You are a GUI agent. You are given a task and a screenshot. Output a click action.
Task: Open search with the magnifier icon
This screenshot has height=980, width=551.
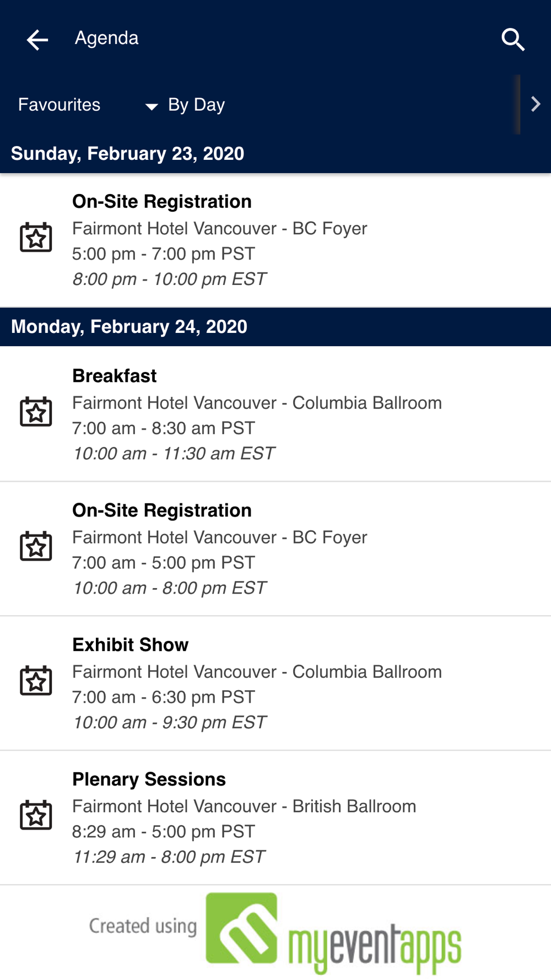(513, 40)
